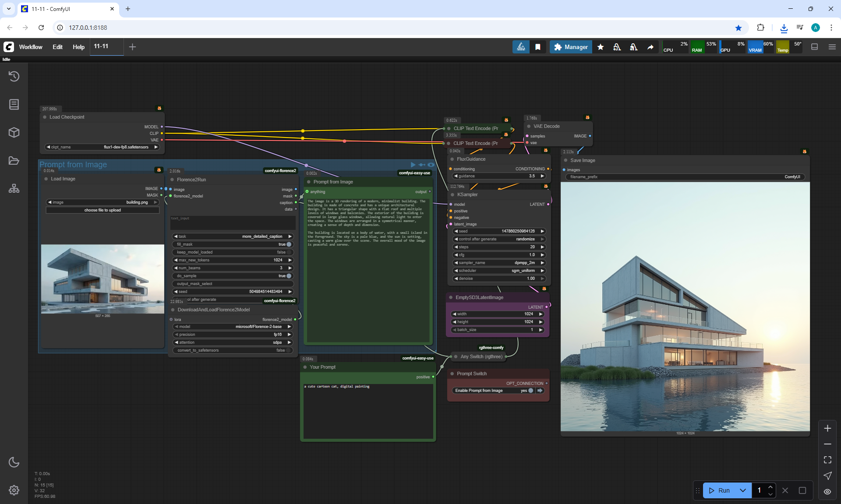Click the Manager button
This screenshot has width=841, height=504.
click(570, 47)
